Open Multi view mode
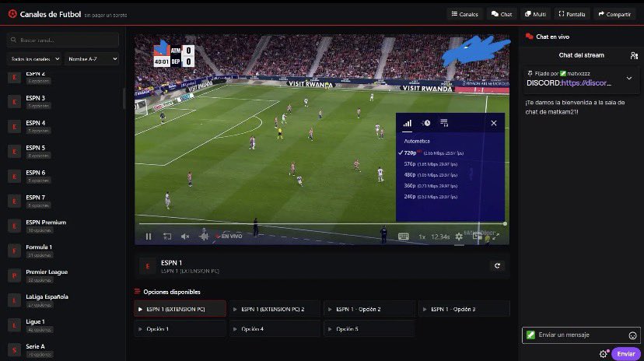Viewport: 644px width, 361px height. point(535,14)
